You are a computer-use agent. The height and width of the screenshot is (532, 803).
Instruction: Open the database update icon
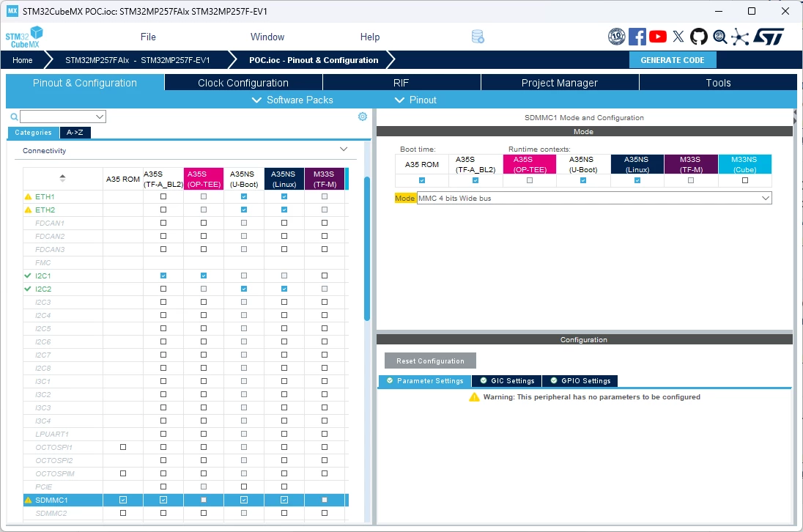pyautogui.click(x=478, y=37)
